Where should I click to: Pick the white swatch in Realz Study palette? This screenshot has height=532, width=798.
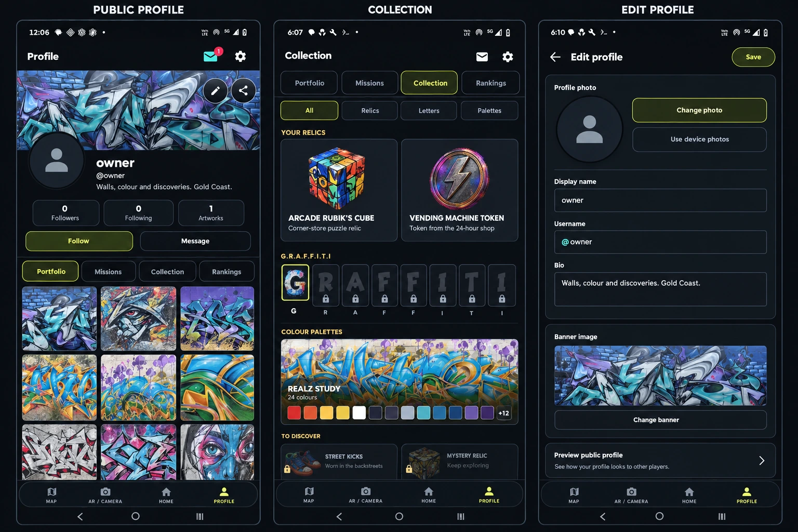click(359, 413)
